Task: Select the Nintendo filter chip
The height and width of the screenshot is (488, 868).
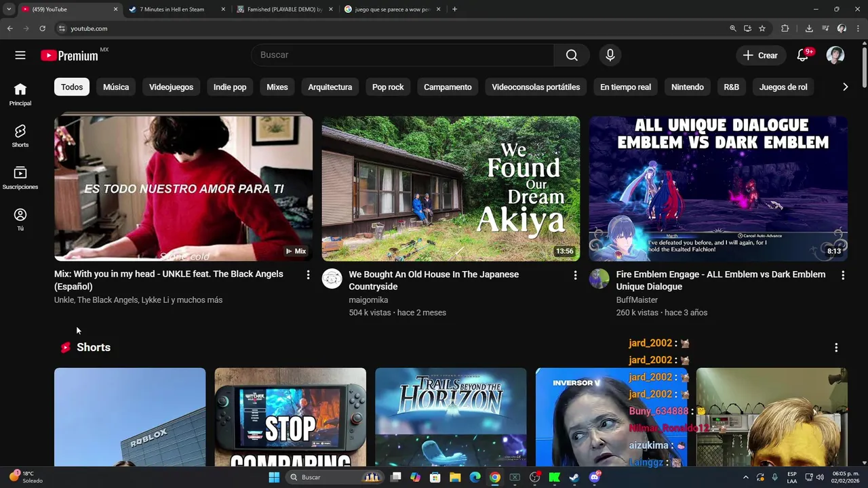Action: click(688, 87)
